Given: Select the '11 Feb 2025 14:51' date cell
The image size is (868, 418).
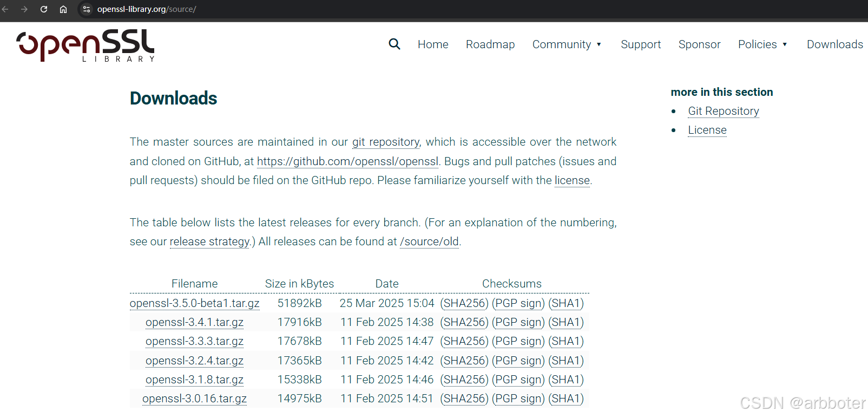Looking at the screenshot, I should point(387,399).
